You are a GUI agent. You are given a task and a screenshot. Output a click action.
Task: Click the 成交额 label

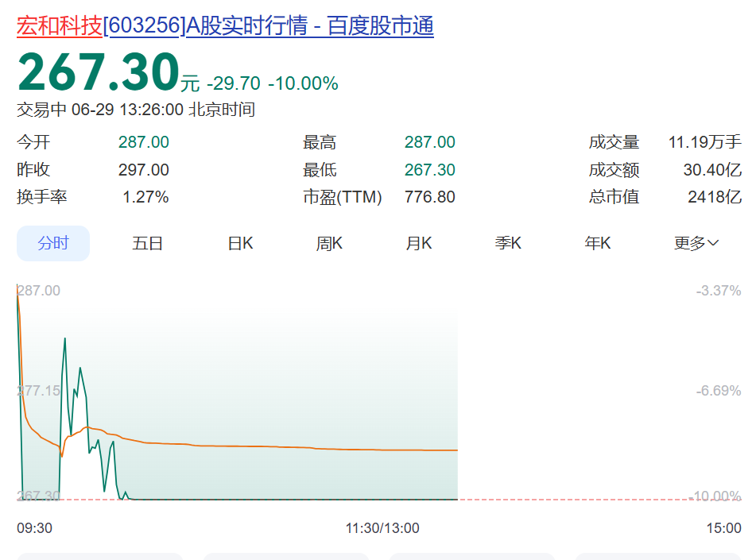(x=614, y=170)
